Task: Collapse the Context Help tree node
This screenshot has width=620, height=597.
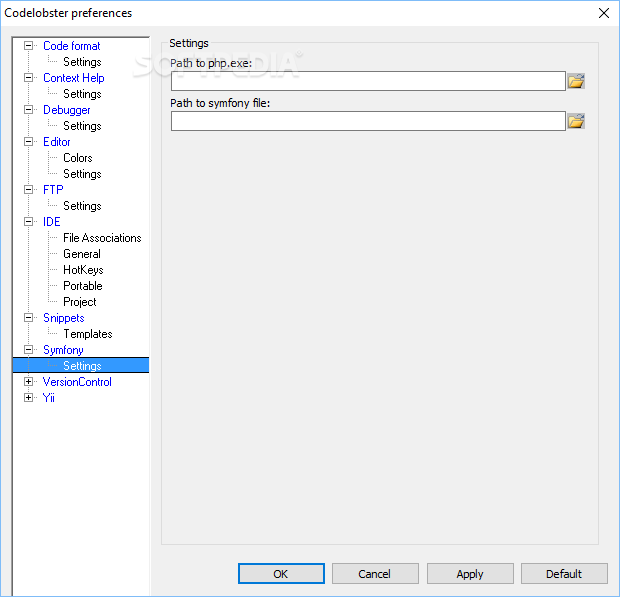Action: pos(28,77)
